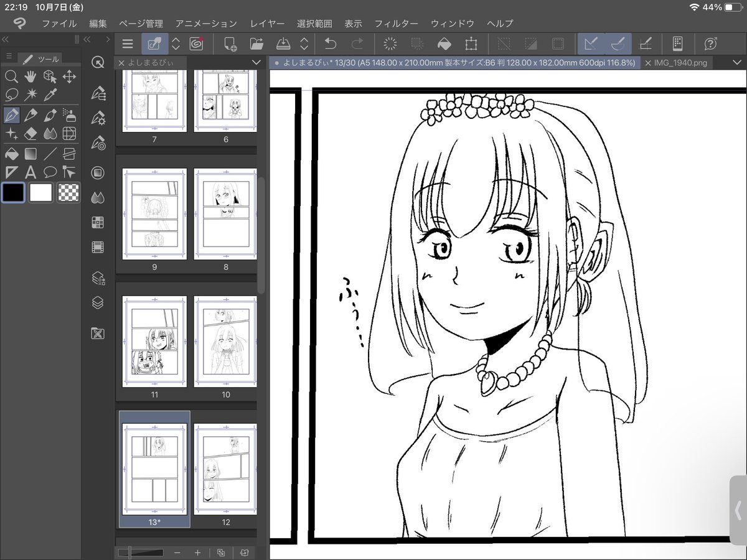Click the Open folder button
747x560 pixels.
point(256,44)
